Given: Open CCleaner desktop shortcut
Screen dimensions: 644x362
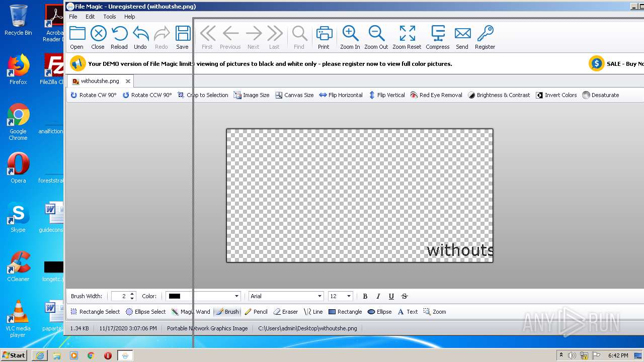Looking at the screenshot, I should [x=18, y=266].
